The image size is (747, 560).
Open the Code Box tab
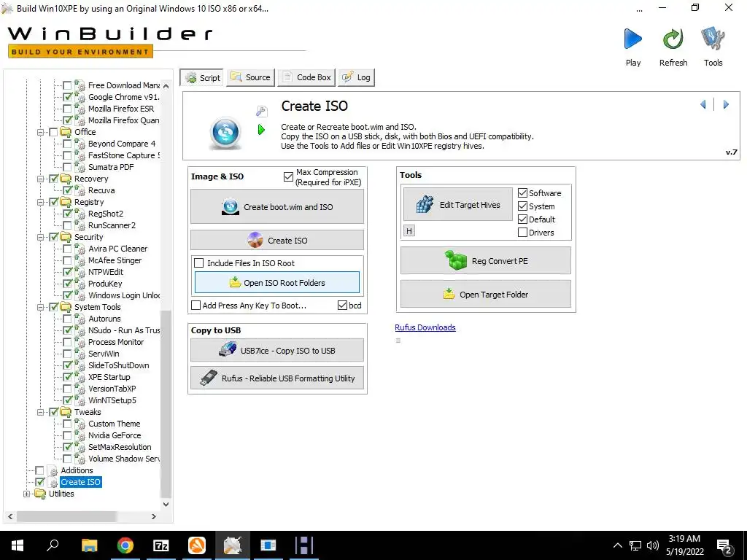307,77
